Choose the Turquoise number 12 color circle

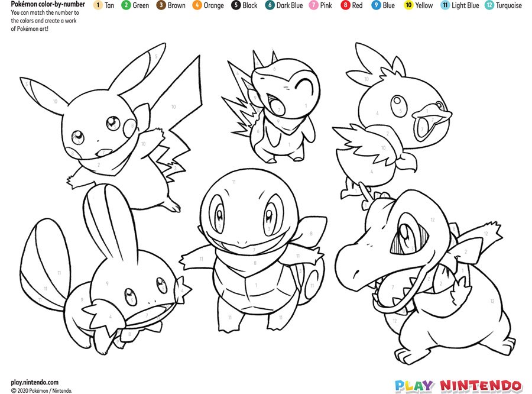click(x=489, y=5)
